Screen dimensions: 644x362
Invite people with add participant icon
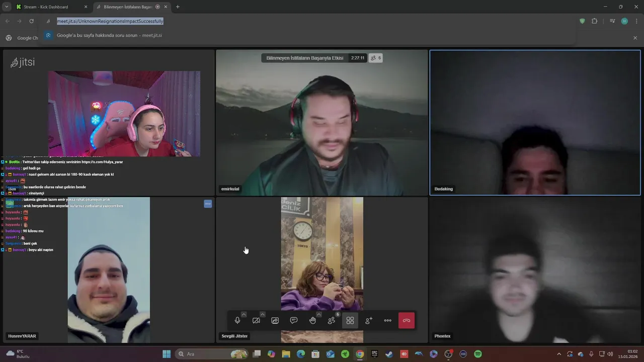pos(369,321)
